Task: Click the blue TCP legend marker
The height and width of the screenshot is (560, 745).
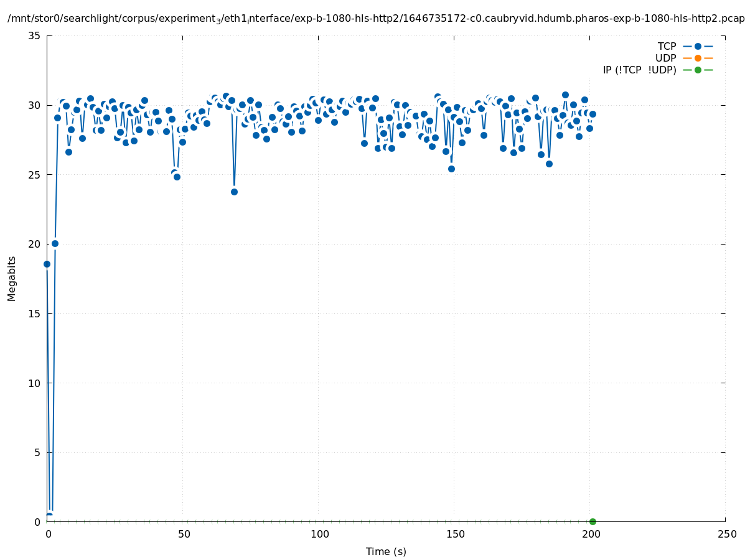Action: pos(698,47)
